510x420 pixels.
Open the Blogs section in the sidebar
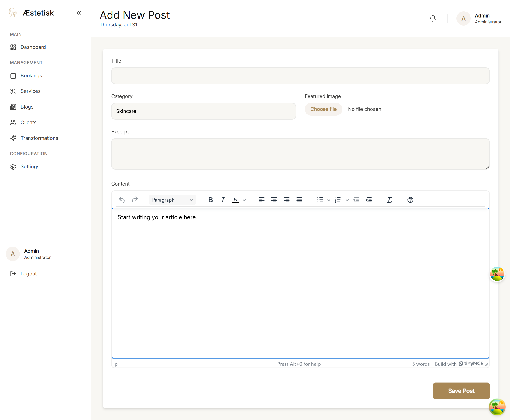27,107
